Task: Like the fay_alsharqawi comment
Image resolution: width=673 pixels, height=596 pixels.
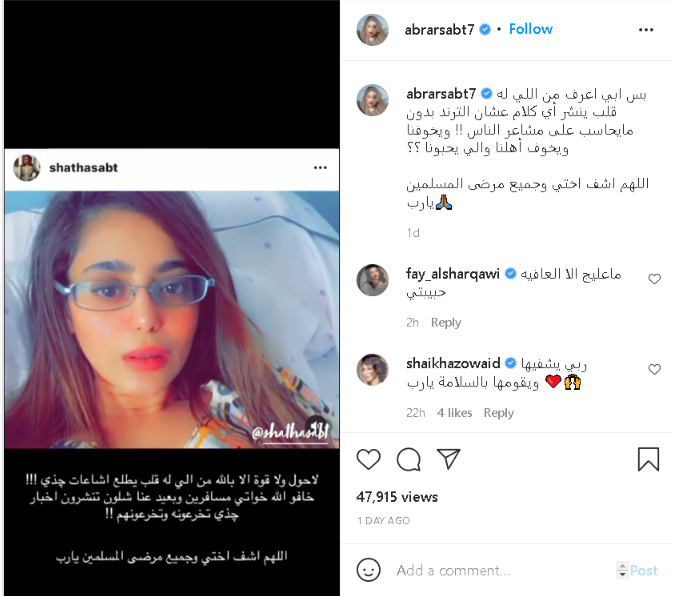Action: pyautogui.click(x=654, y=279)
